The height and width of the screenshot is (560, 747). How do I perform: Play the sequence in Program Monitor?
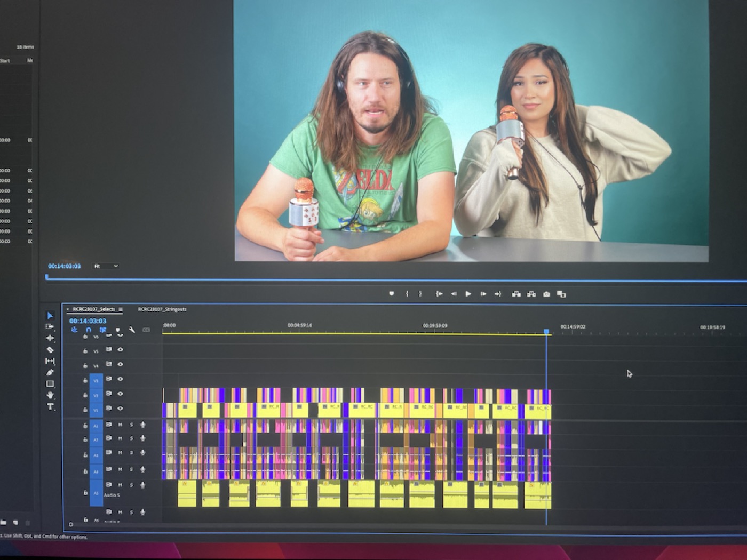point(468,294)
